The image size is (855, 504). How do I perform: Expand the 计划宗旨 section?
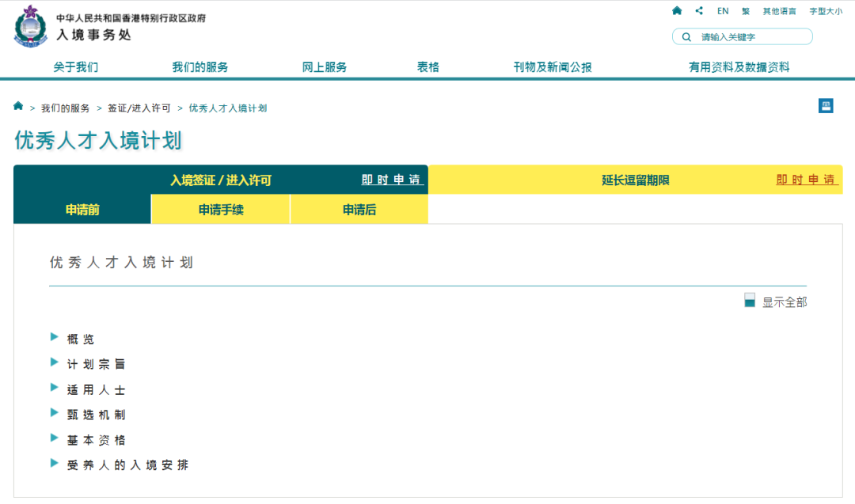click(x=96, y=364)
